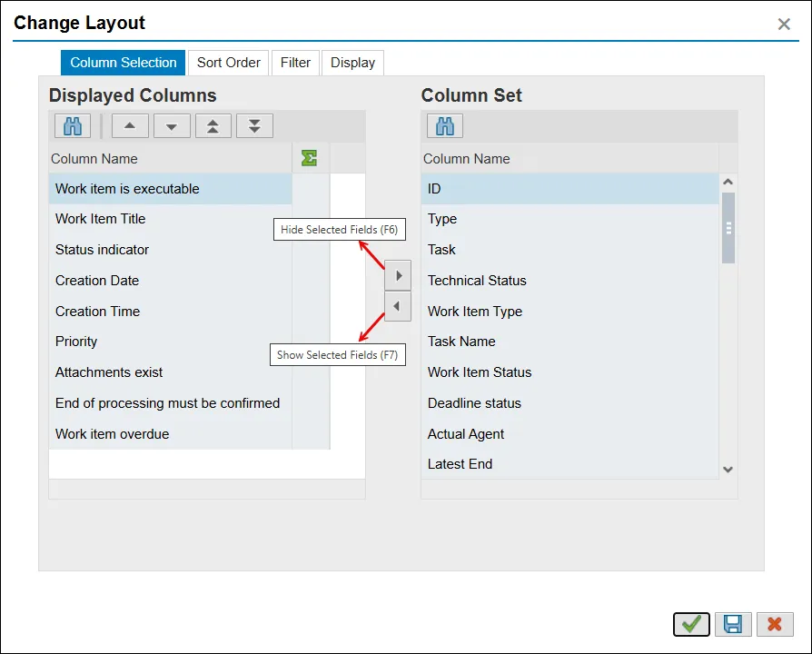Image resolution: width=812 pixels, height=654 pixels.
Task: Click Find icon in Column Set toolbar
Action: (x=445, y=126)
